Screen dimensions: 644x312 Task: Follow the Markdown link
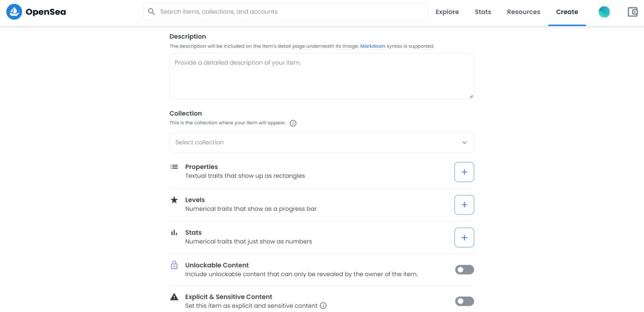coord(372,46)
